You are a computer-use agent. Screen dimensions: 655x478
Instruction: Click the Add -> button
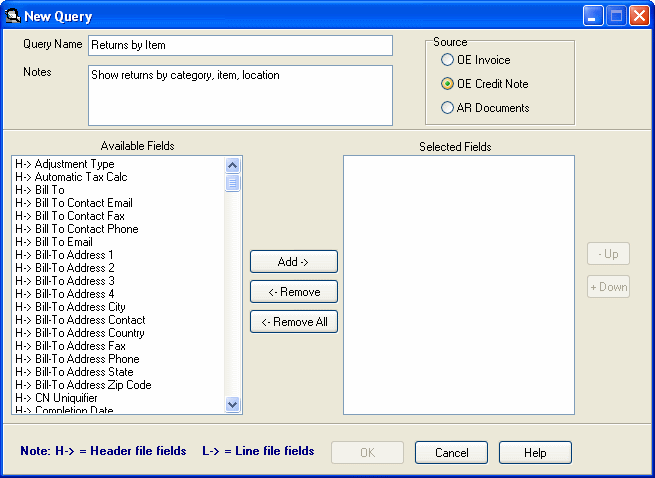pos(294,262)
